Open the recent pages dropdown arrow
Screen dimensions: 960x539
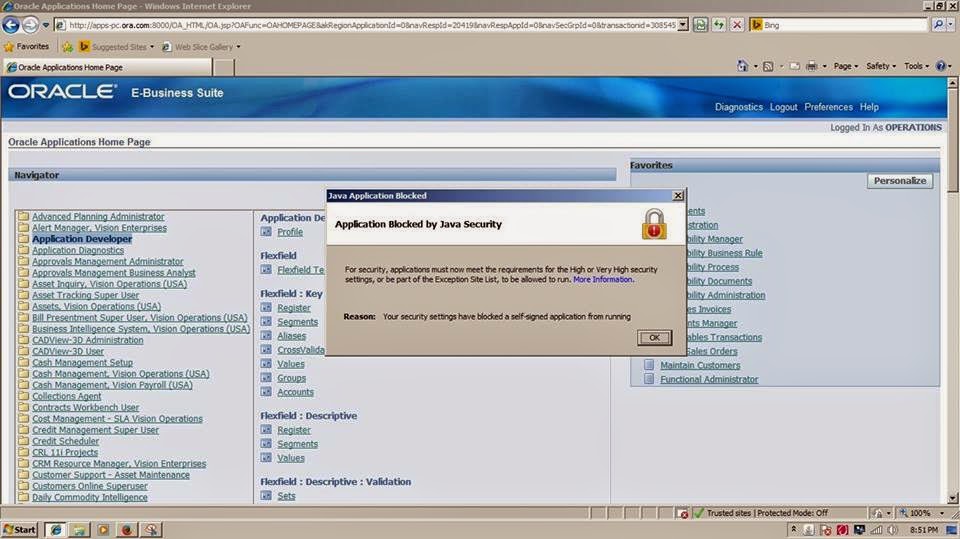coord(45,25)
